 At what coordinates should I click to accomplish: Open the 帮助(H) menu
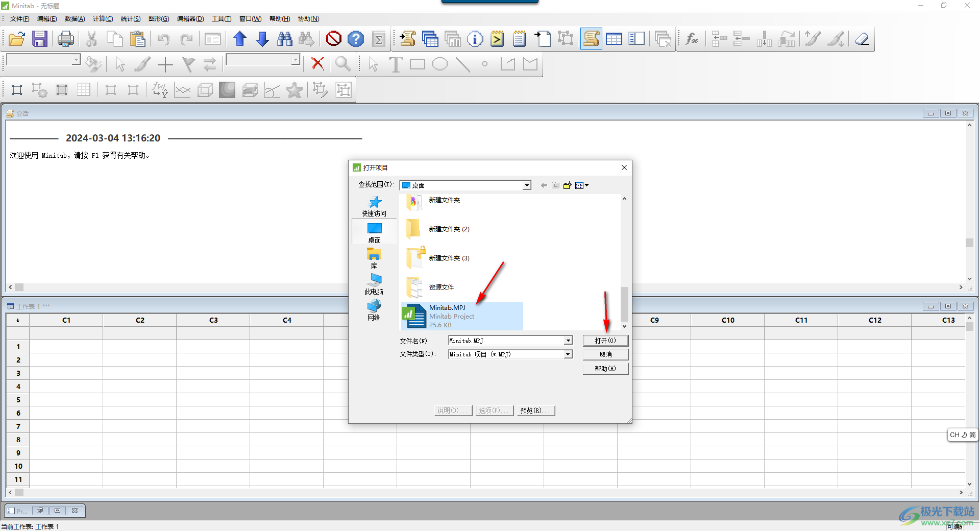(x=280, y=19)
